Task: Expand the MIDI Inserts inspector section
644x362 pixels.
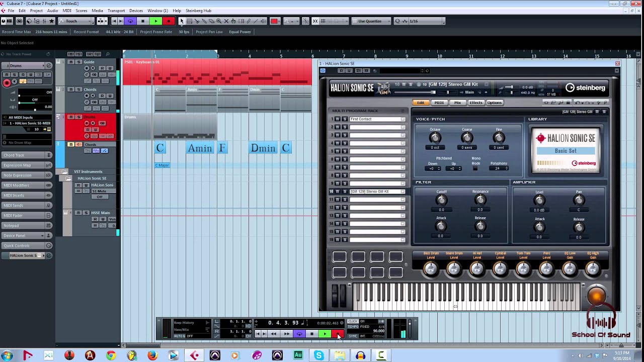Action: click(27, 196)
